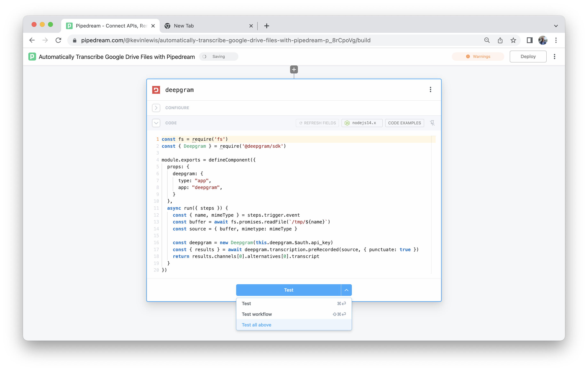
Task: Close the Pipedream tab
Action: coord(153,26)
